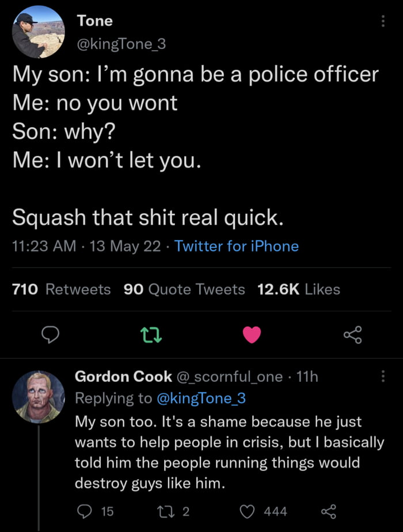Click the Twitter for iPhone source link

pos(237,246)
